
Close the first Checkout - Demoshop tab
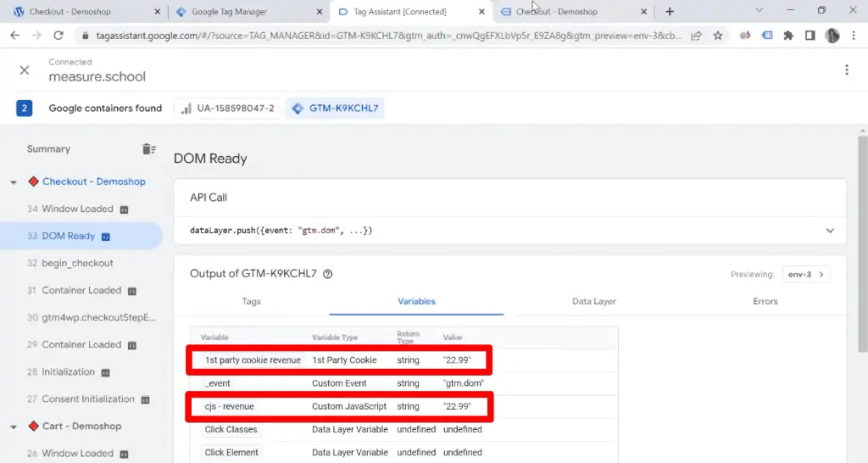pos(157,12)
